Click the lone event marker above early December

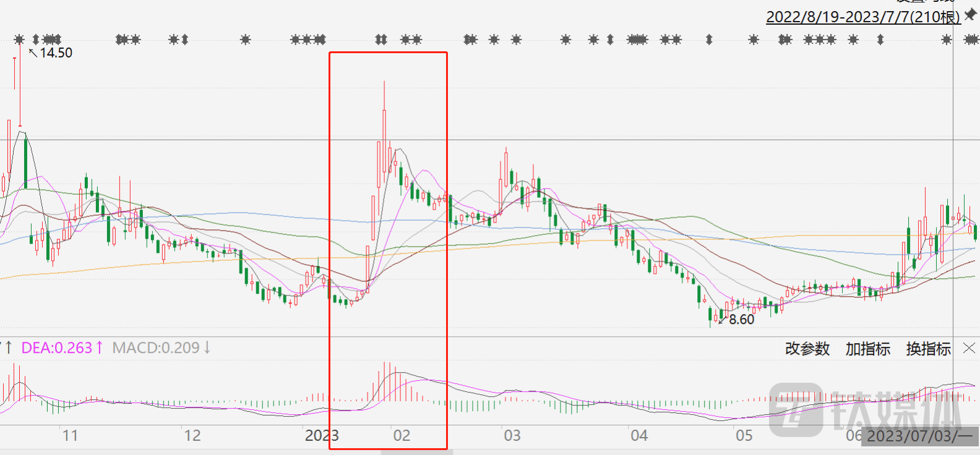pyautogui.click(x=246, y=40)
